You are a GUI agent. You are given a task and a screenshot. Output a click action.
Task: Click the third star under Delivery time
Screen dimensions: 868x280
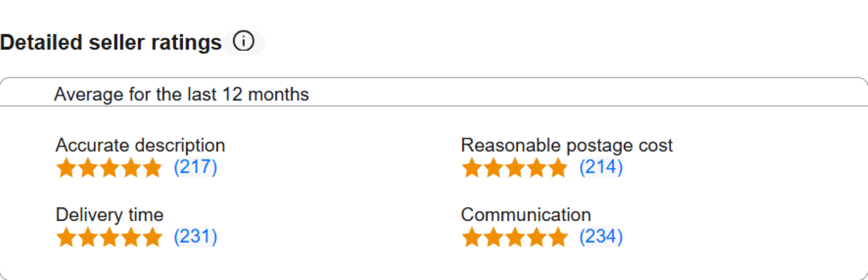(109, 237)
